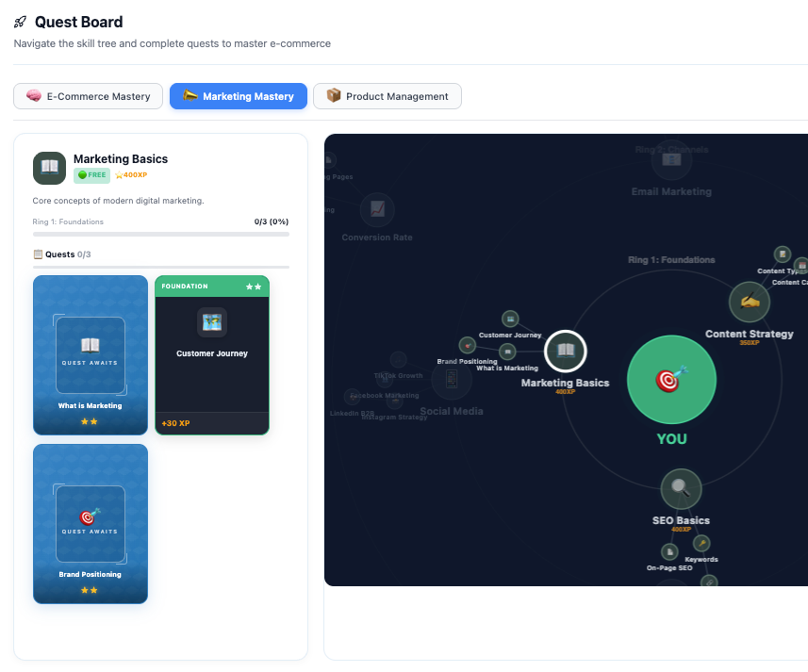Flip the What is Marketing quest card
The image size is (808, 672).
coord(91,354)
